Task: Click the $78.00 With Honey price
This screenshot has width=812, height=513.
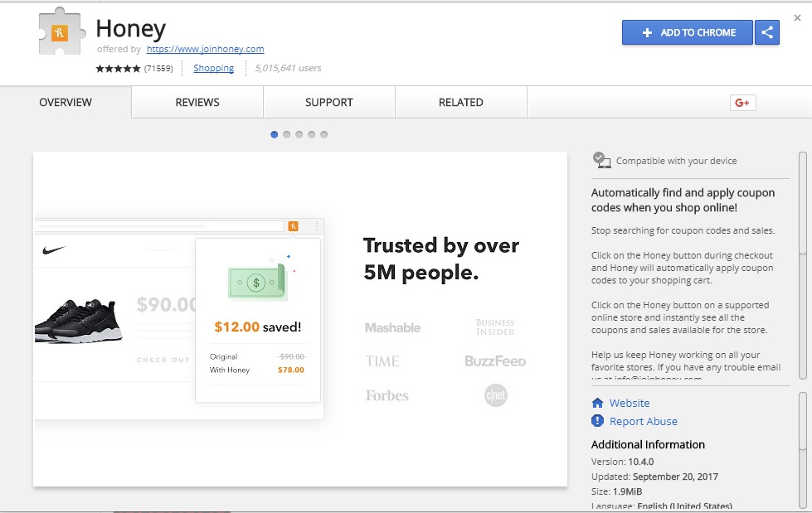Action: pyautogui.click(x=291, y=370)
